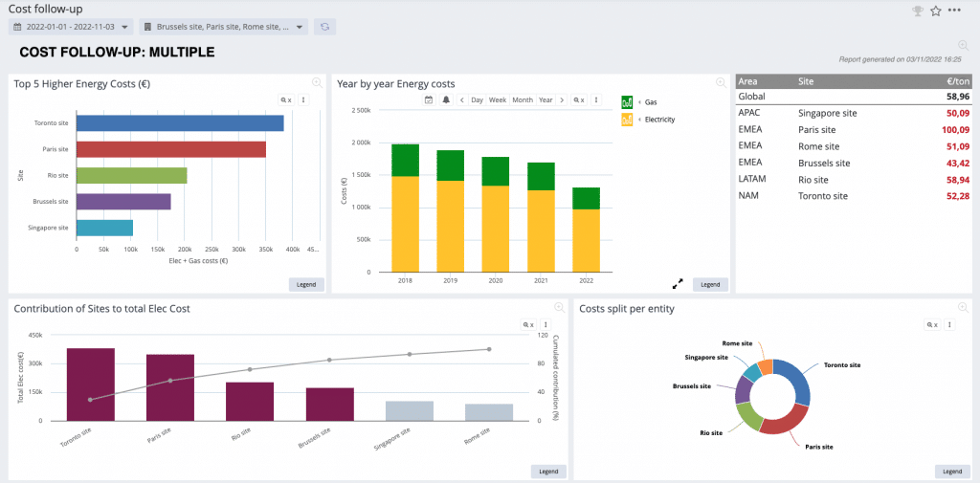Open the Brussels site, Paris site site selector
980x483 pixels.
point(223,27)
